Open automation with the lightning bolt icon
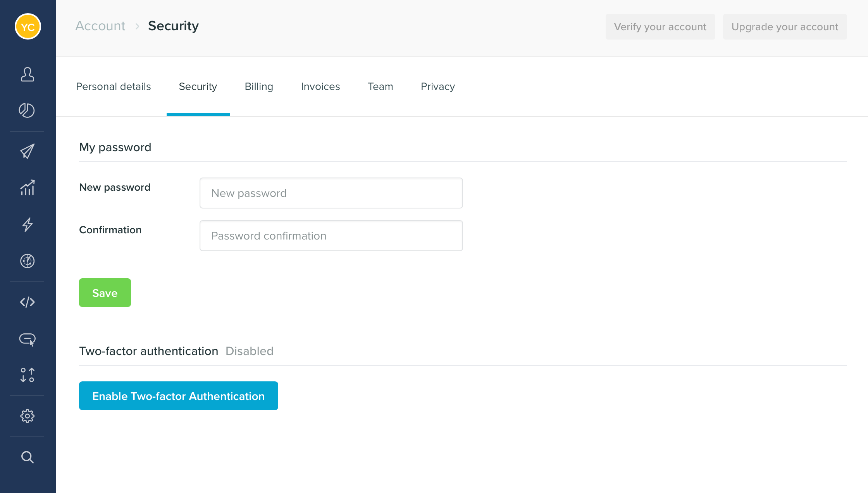The height and width of the screenshot is (493, 868). [x=27, y=224]
